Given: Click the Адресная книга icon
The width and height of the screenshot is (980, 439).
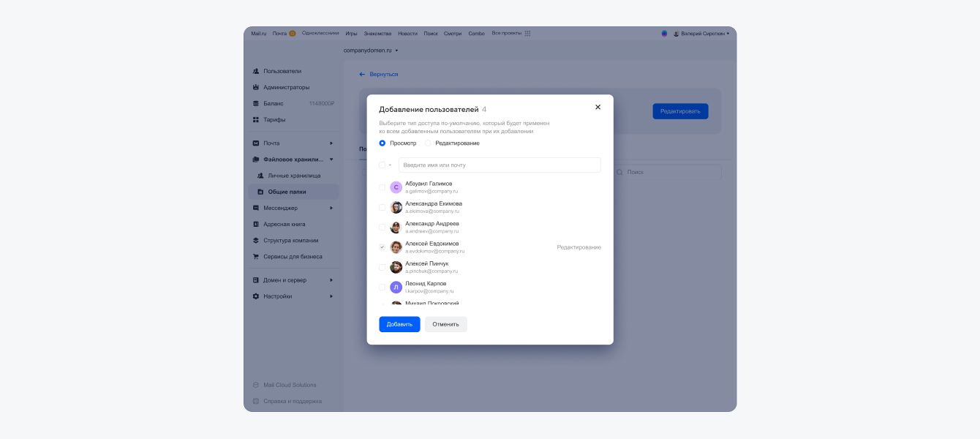Looking at the screenshot, I should (x=256, y=224).
